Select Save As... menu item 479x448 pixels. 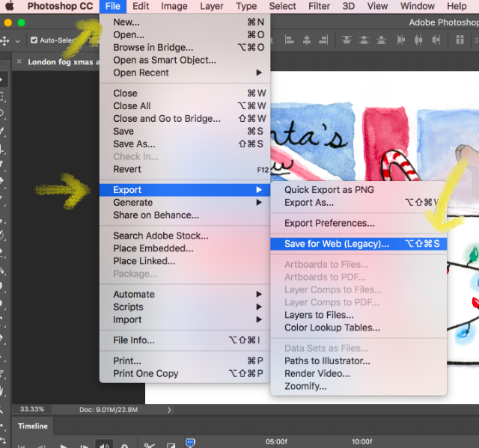[x=185, y=144]
